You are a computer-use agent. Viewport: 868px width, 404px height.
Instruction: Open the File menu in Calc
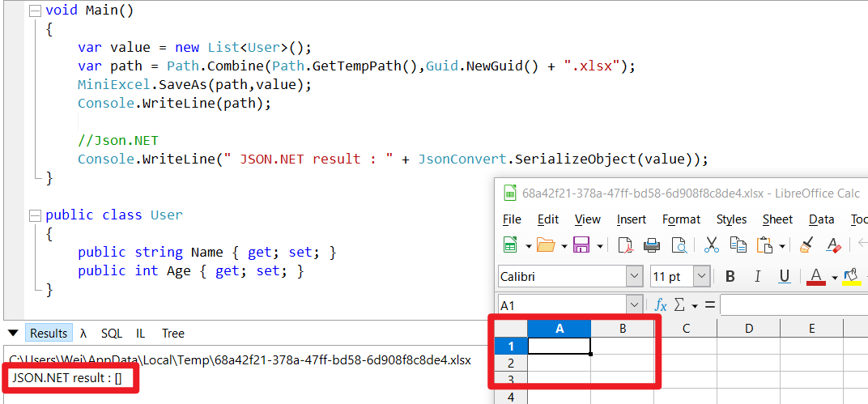(x=512, y=219)
